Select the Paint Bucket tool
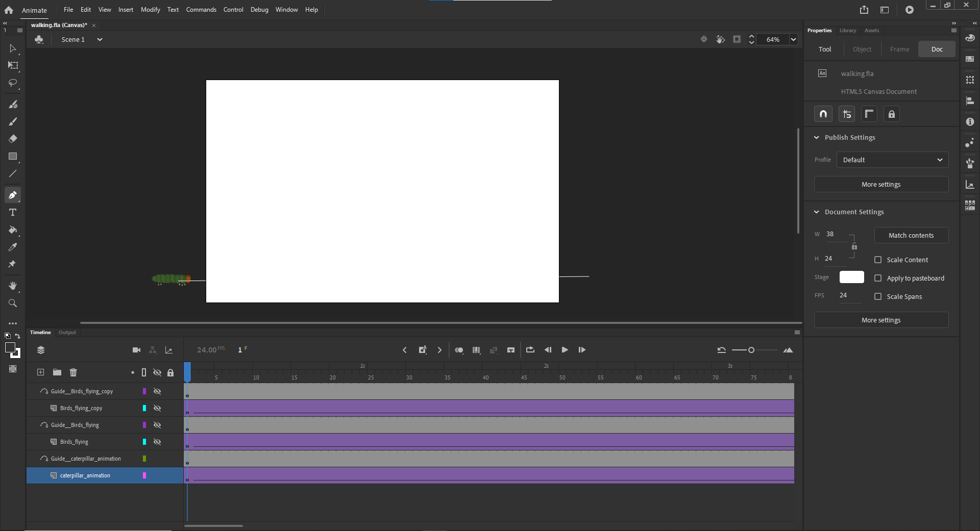Viewport: 980px width, 531px height. coord(13,230)
